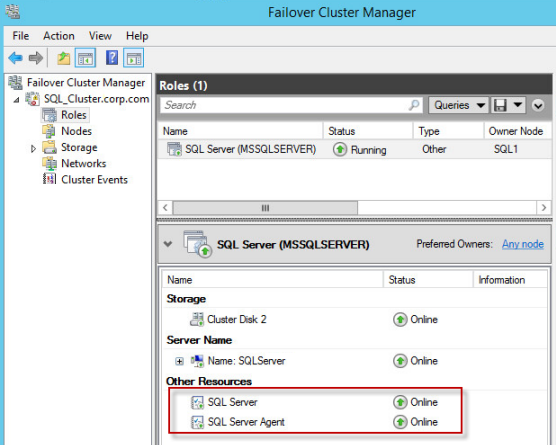This screenshot has height=445, width=556.
Task: Click the SQL Server (MSSQLSERVER) role row icon
Action: [174, 149]
